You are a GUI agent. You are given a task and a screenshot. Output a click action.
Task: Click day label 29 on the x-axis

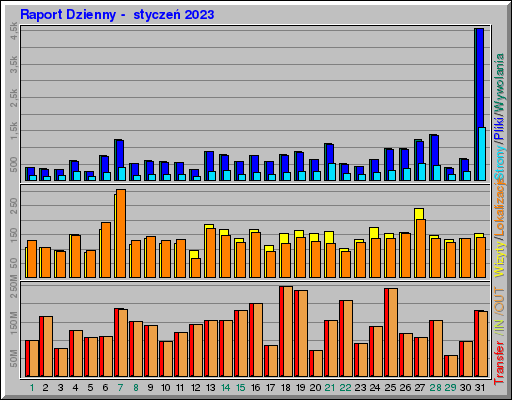tap(451, 388)
